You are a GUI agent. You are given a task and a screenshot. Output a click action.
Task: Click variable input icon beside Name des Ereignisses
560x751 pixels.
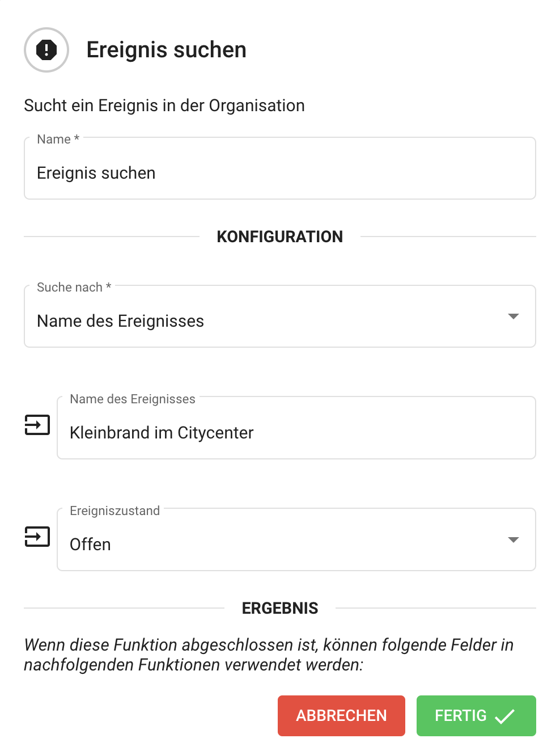37,425
